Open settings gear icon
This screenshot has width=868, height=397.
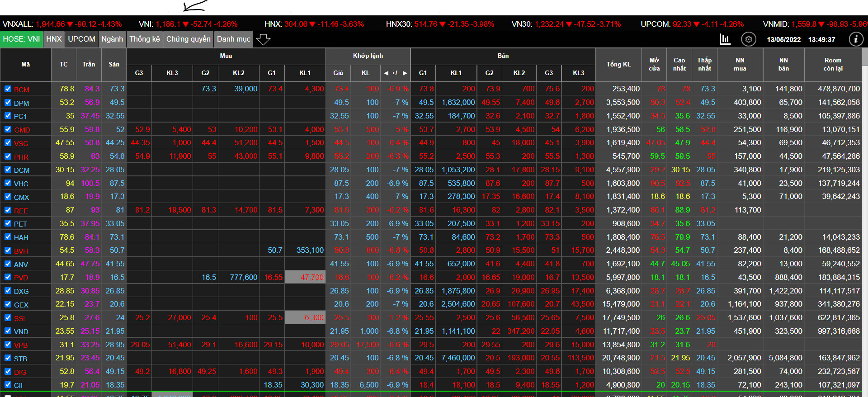[749, 39]
